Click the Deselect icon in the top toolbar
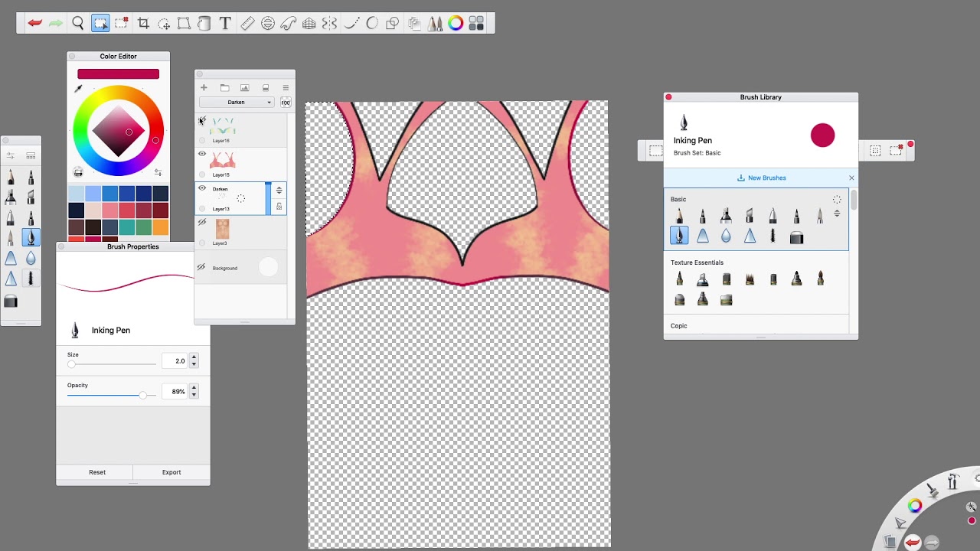This screenshot has width=980, height=551. pos(122,24)
